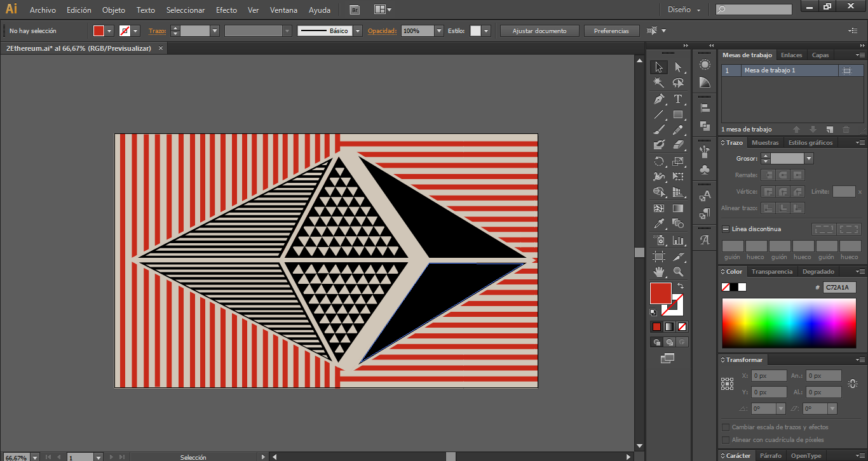Select the Mesh tool
Viewport: 868px width, 461px height.
pyautogui.click(x=659, y=208)
